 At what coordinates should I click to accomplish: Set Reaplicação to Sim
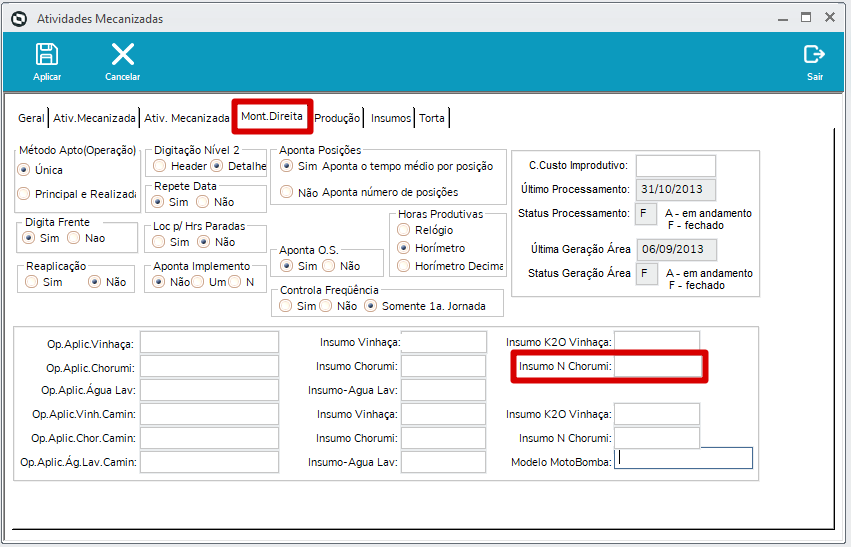[32, 282]
